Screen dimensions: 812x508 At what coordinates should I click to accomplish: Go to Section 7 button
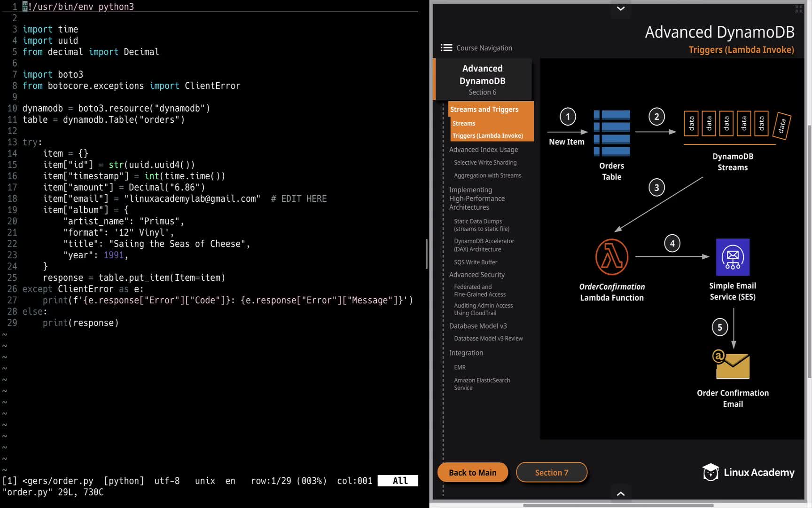[x=552, y=472]
